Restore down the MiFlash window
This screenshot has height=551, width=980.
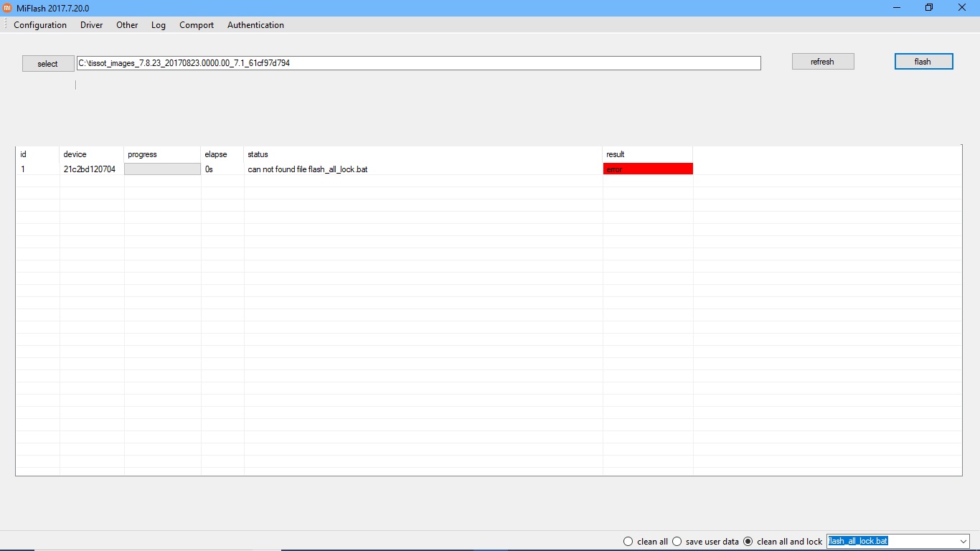coord(929,8)
